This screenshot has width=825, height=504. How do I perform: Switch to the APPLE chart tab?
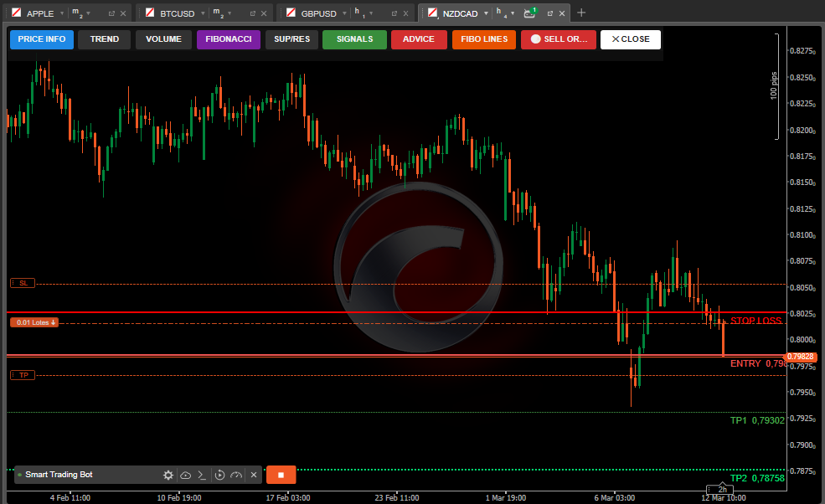pos(40,13)
